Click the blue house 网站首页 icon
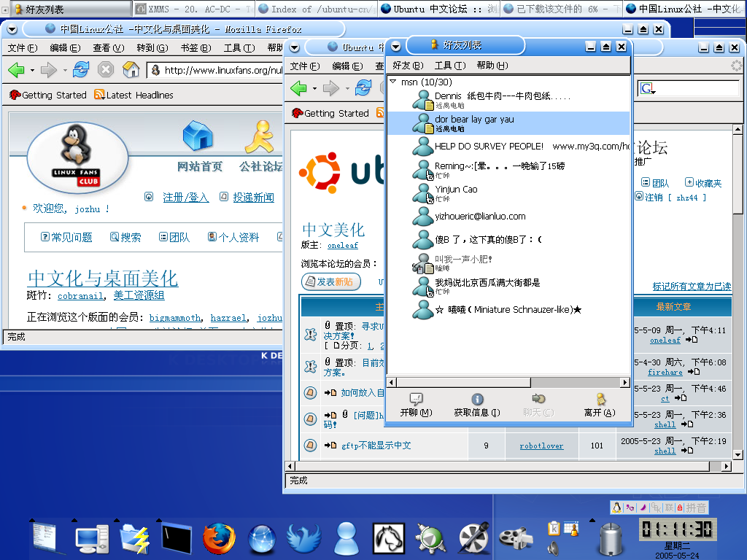 point(198,136)
